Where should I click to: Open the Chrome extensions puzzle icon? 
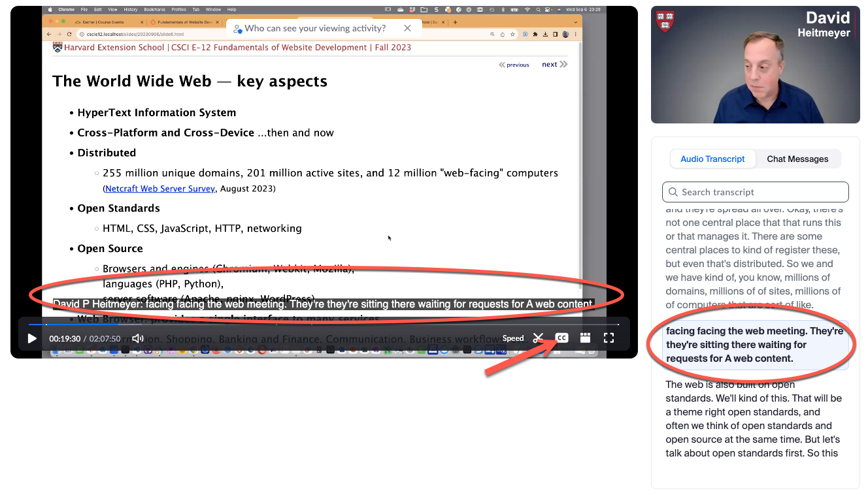[x=535, y=34]
